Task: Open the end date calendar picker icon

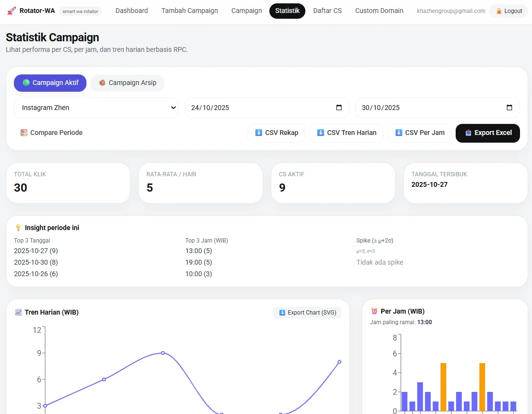Action: click(x=509, y=108)
